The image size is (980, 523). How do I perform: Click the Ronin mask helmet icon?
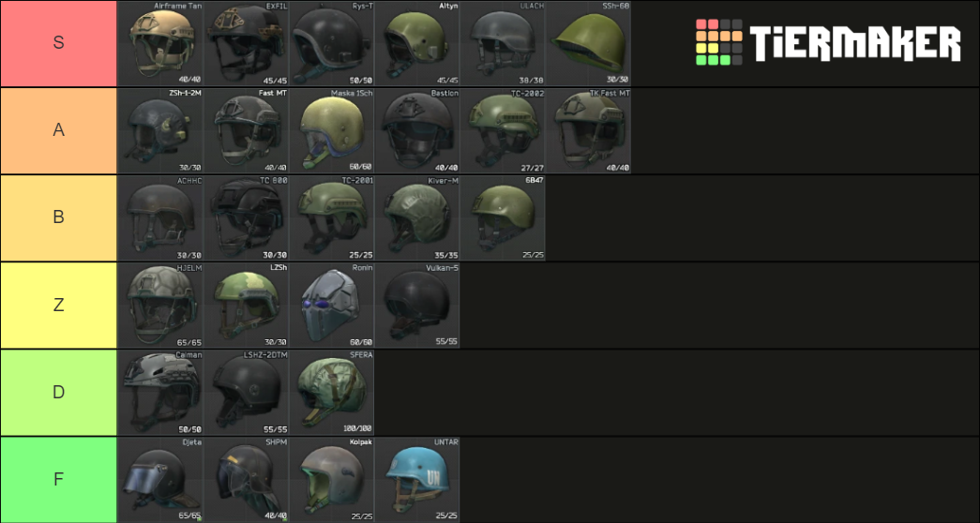[332, 305]
